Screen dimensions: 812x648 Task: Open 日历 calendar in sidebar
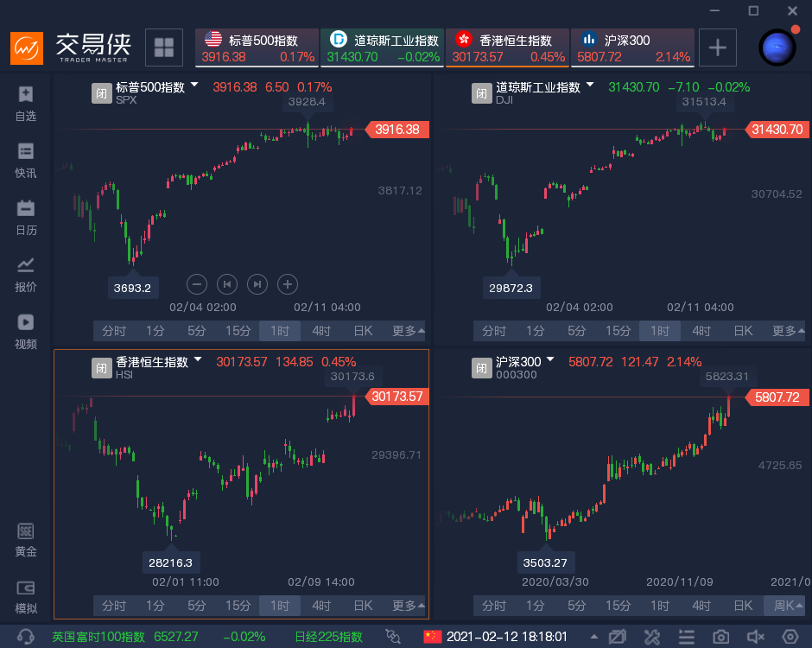pyautogui.click(x=25, y=218)
